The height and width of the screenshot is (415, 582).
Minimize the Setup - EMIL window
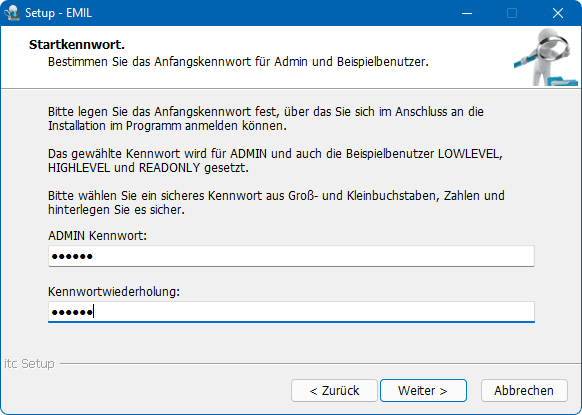pos(467,13)
